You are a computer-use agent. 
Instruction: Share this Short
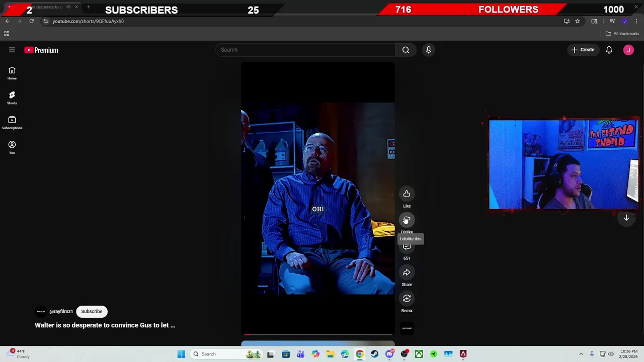[407, 272]
